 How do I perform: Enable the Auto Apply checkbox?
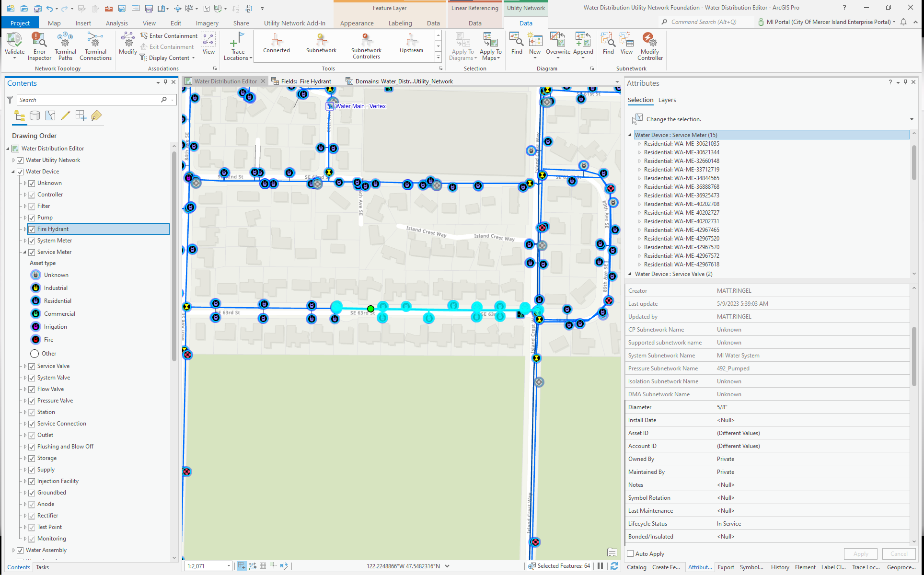tap(630, 553)
